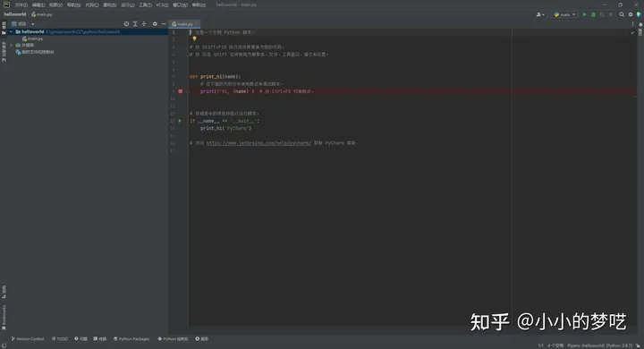The height and width of the screenshot is (349, 644).
Task: Start debugging with the green bug icon
Action: click(593, 14)
